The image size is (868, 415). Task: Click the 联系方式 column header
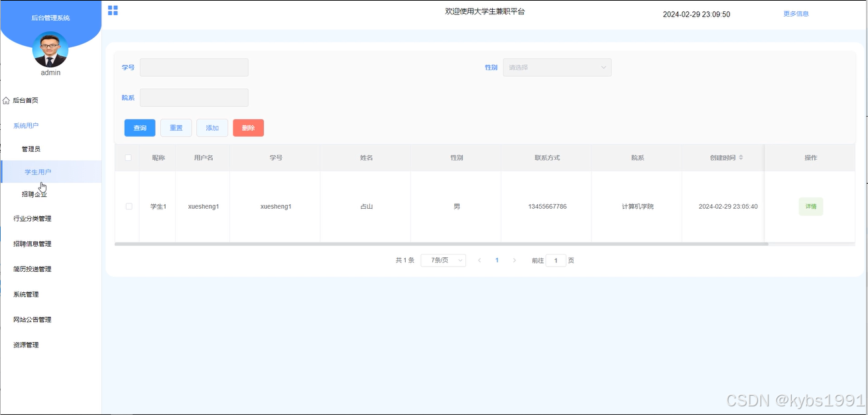547,158
